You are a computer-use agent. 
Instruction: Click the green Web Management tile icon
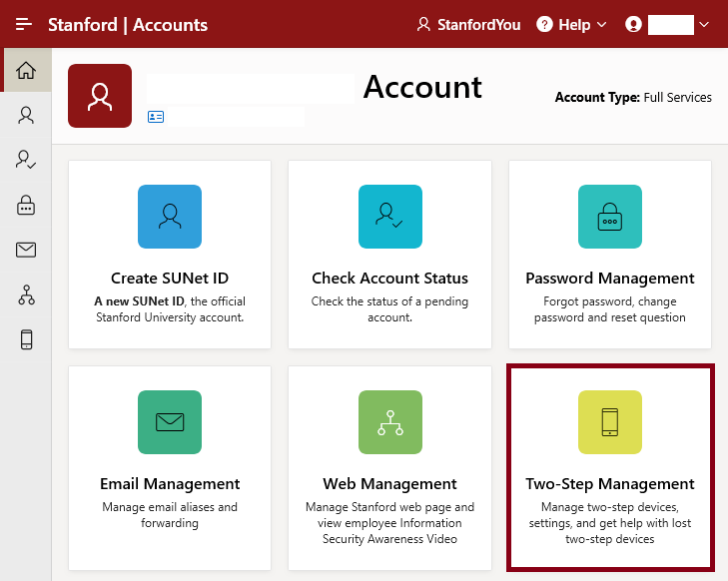(x=390, y=422)
